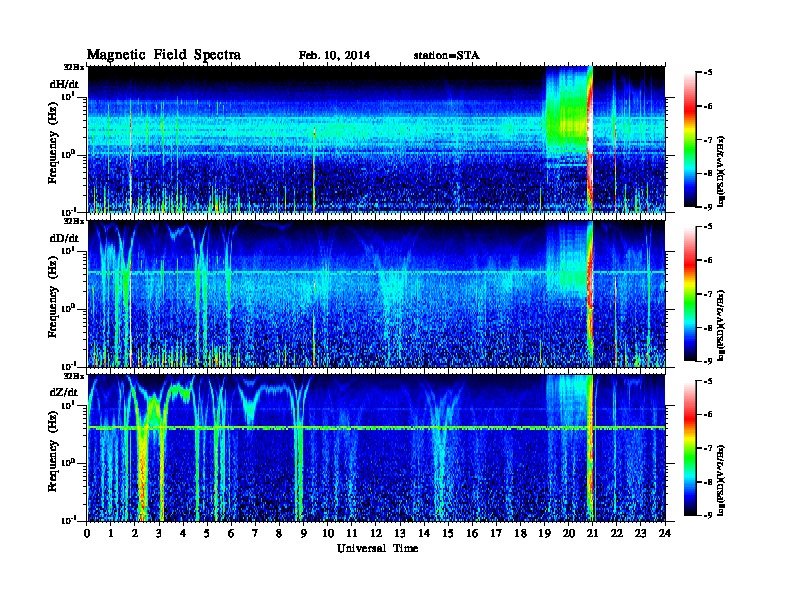
Task: Click hour tick label 4 on the time axis
Action: tap(183, 533)
